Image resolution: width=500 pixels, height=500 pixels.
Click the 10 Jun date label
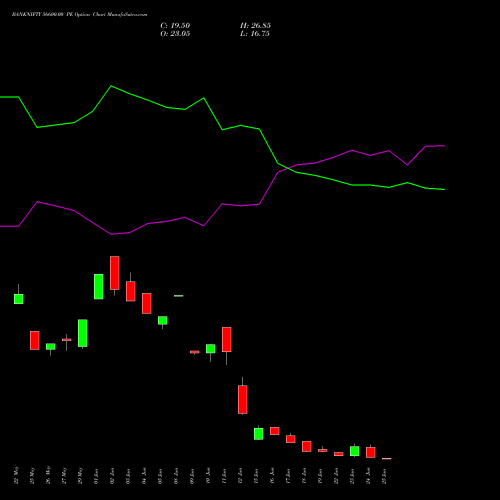208,476
